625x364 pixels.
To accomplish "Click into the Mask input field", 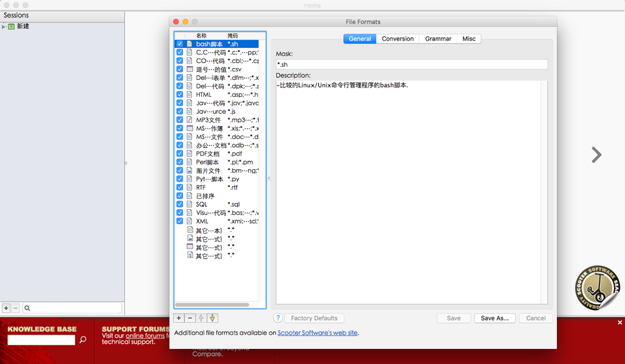I will (x=411, y=64).
